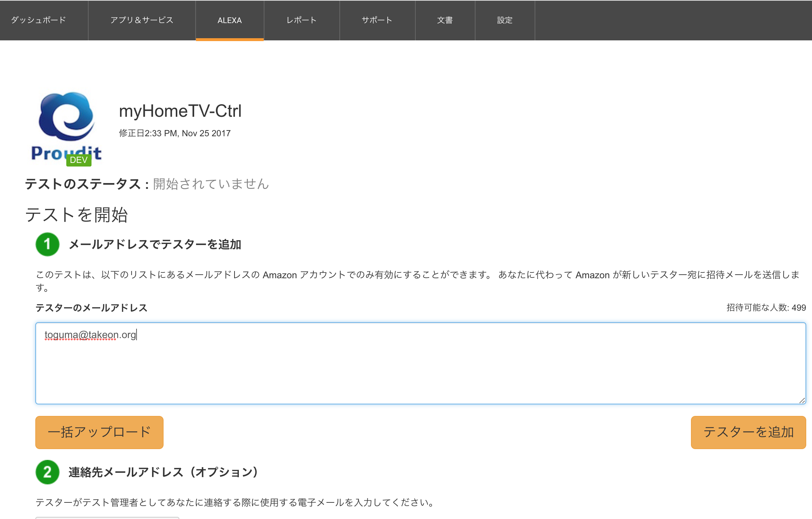Screen dimensions: 812x519
Task: Click the Proudit skill logo image
Action: point(67,126)
